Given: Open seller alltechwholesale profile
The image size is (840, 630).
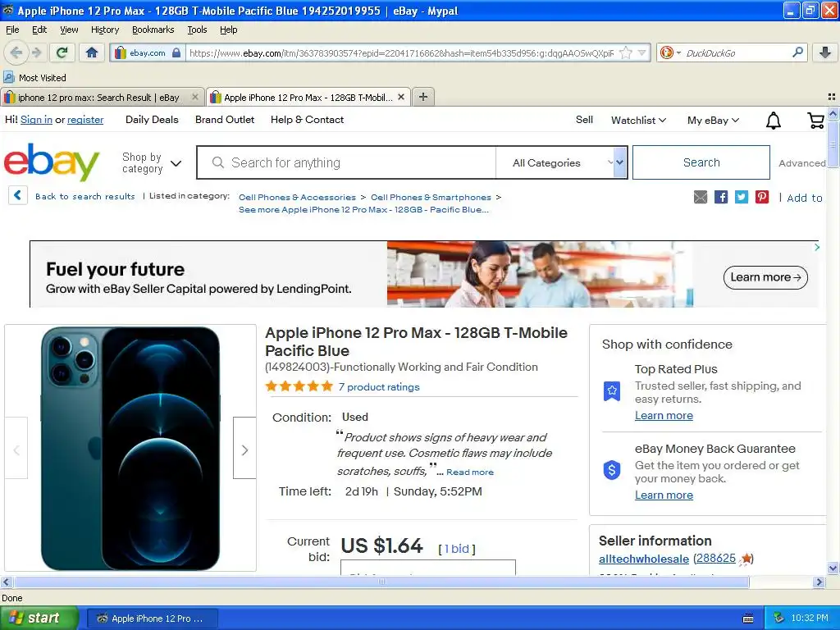Looking at the screenshot, I should point(643,559).
